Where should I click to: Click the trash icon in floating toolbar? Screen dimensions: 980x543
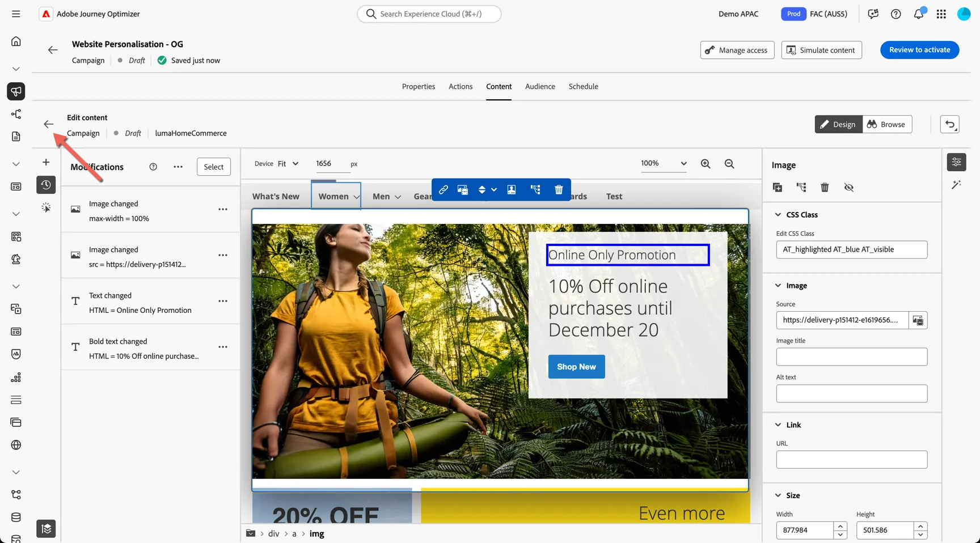point(559,190)
